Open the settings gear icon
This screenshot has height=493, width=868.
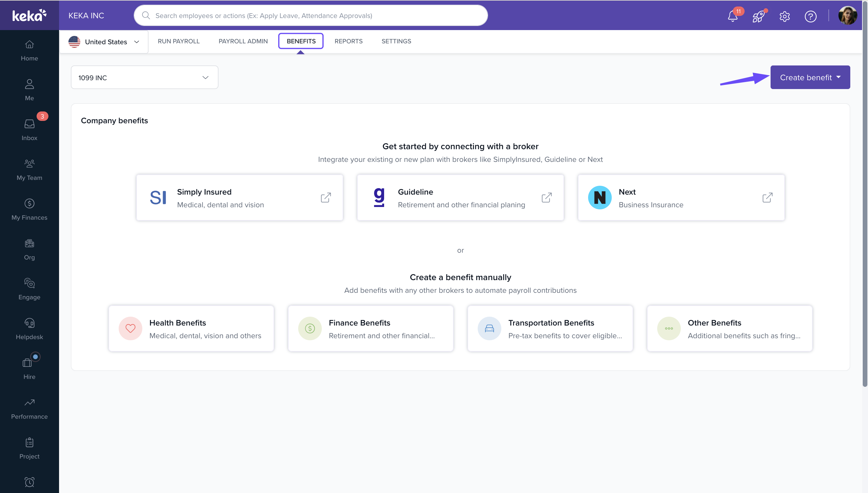(784, 16)
